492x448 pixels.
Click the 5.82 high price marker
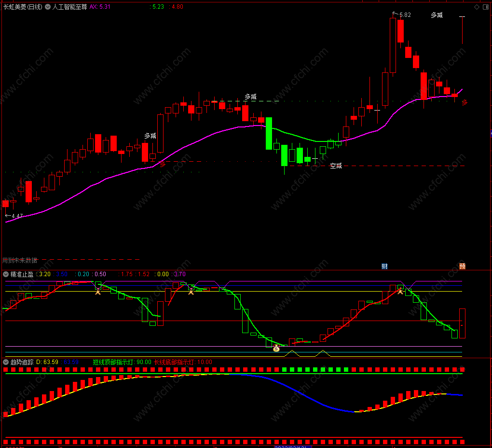404,15
